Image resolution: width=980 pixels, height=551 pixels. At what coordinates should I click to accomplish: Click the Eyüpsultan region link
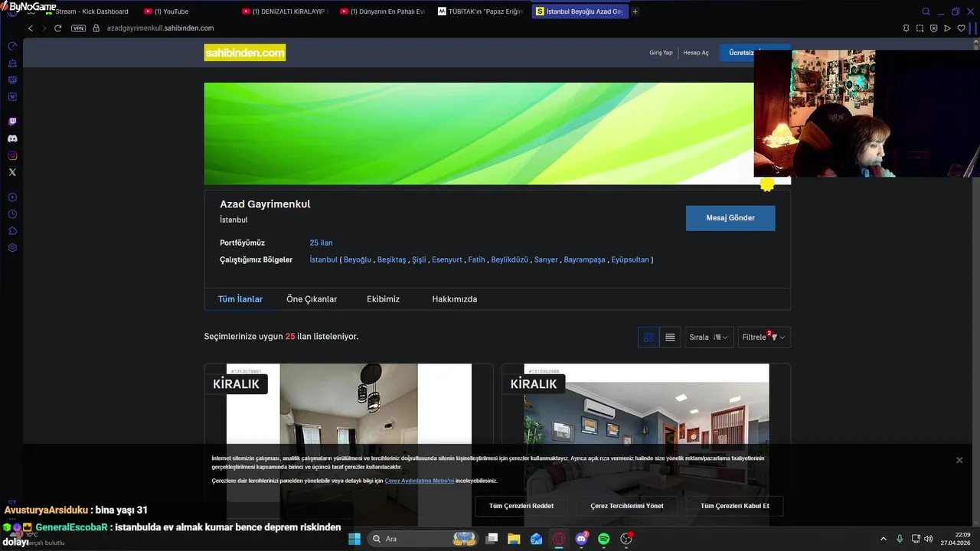point(630,259)
